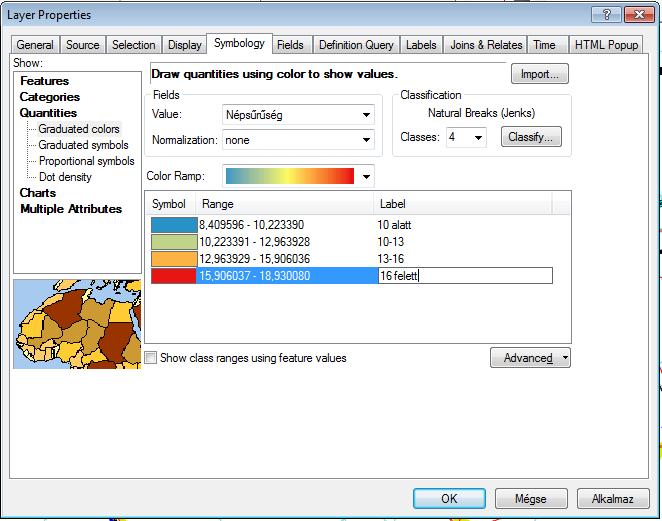Choose Graduated colors renderer

[79, 129]
